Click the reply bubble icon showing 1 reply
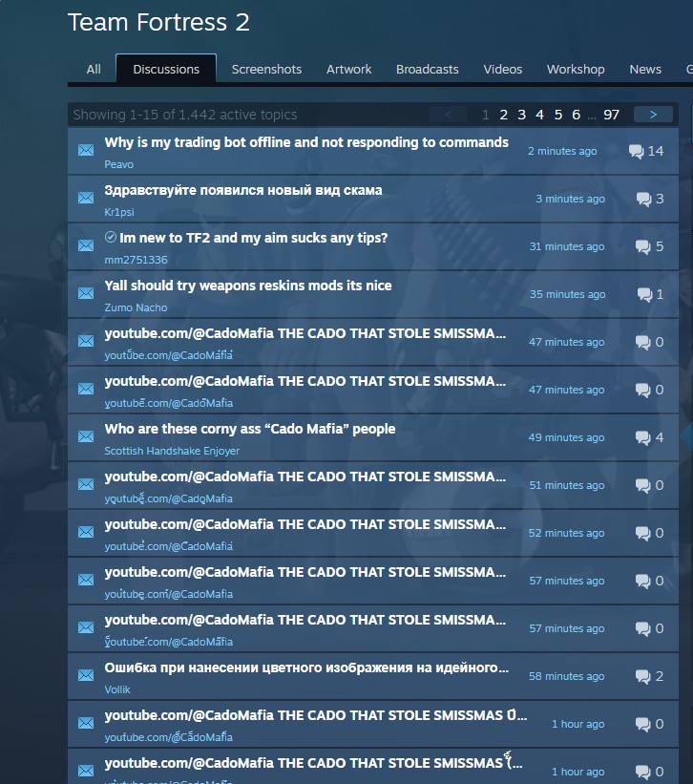 point(644,294)
